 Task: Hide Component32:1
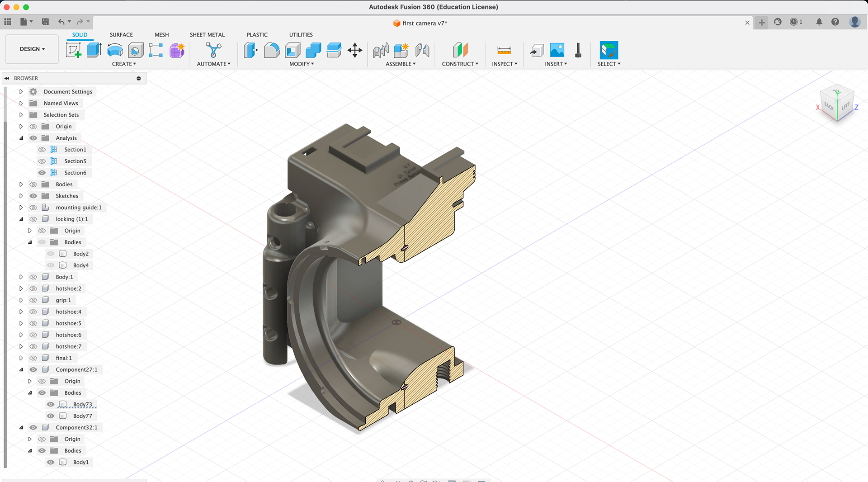pyautogui.click(x=33, y=427)
